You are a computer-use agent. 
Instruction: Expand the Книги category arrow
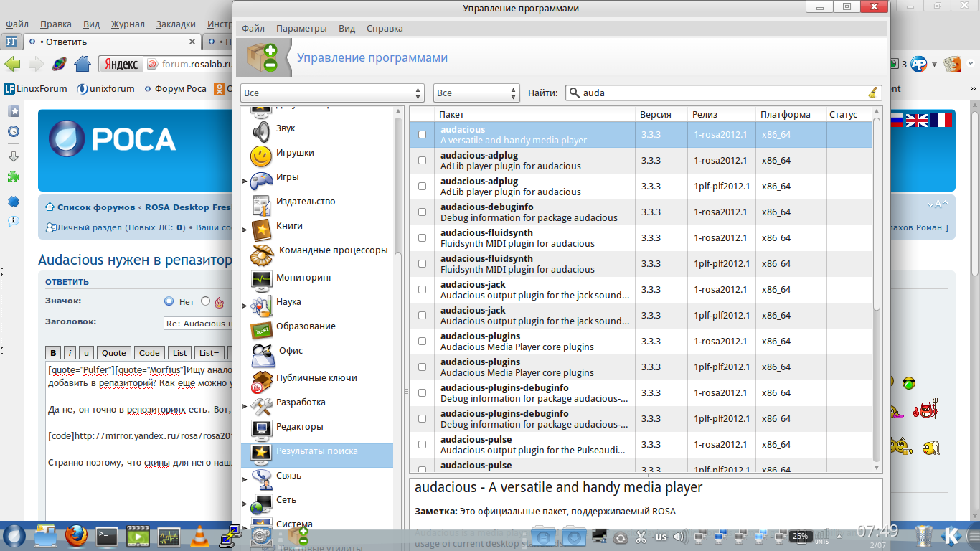tap(245, 230)
